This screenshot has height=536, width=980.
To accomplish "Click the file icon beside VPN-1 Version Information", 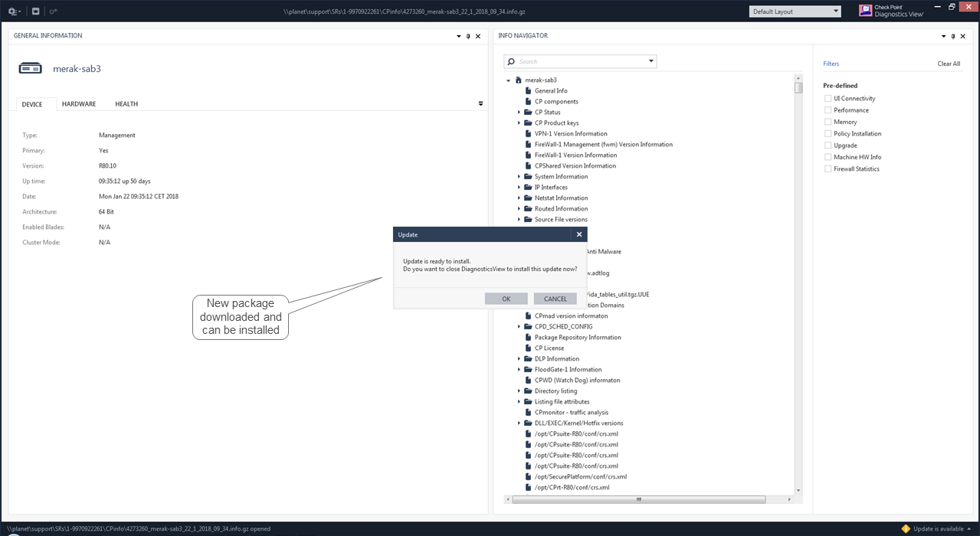I will click(x=528, y=133).
